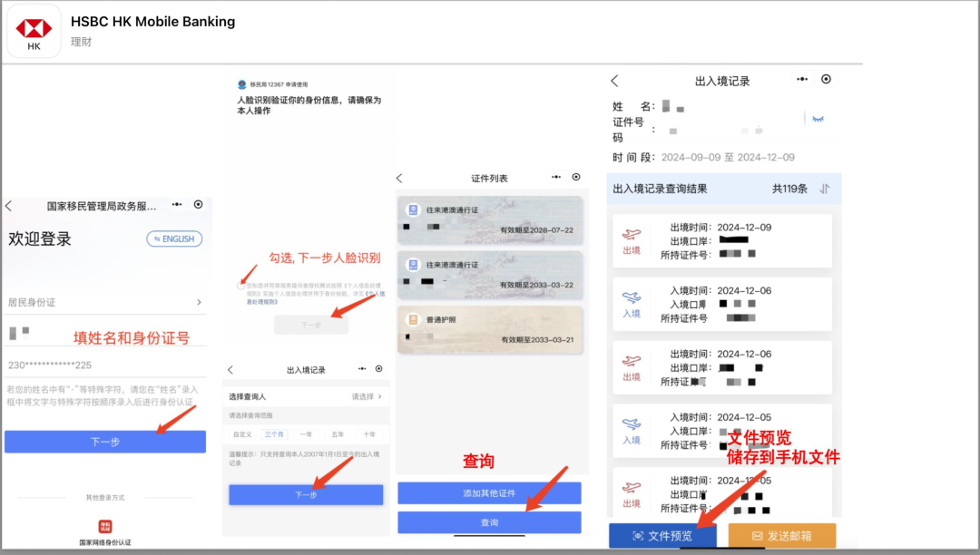Tap the 入境 plane icon for 2024-12-06
The width and height of the screenshot is (980, 555).
(632, 298)
